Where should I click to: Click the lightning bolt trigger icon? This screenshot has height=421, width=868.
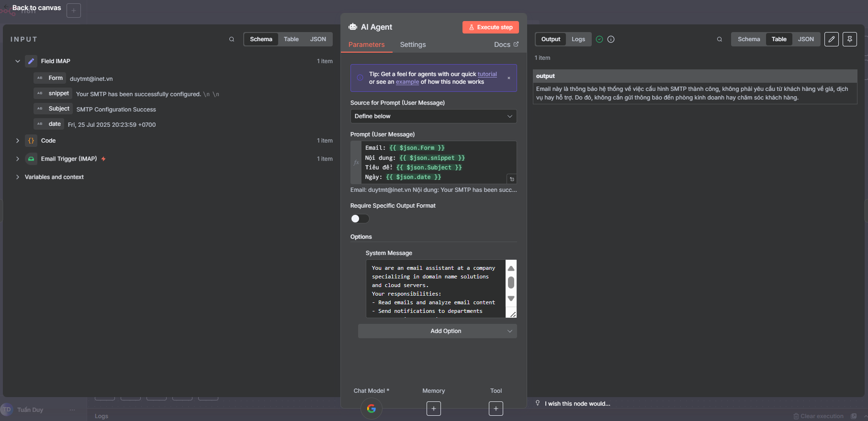click(x=103, y=159)
